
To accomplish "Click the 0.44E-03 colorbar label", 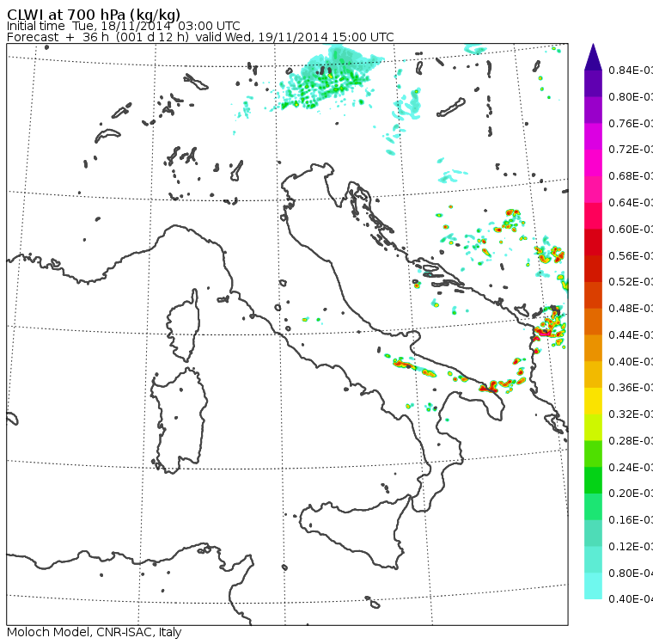I will pos(631,335).
